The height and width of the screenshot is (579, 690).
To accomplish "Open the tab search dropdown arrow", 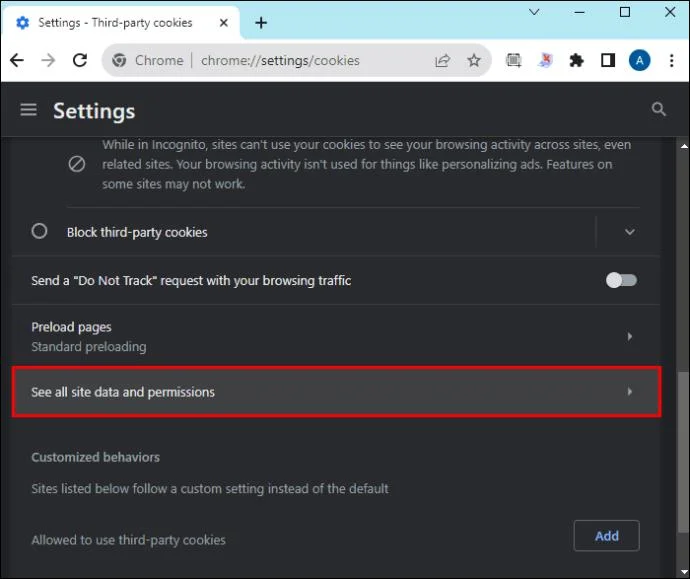I will click(x=534, y=12).
